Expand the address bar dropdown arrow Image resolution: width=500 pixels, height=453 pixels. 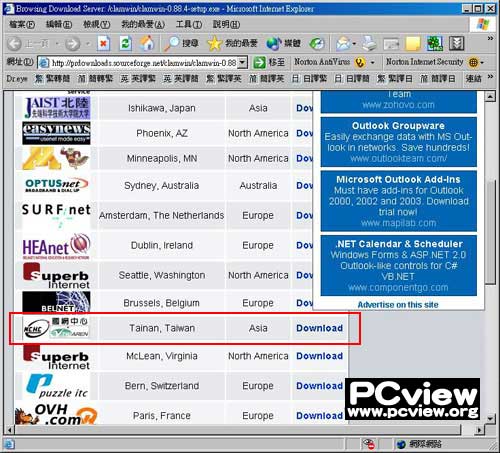[x=243, y=62]
